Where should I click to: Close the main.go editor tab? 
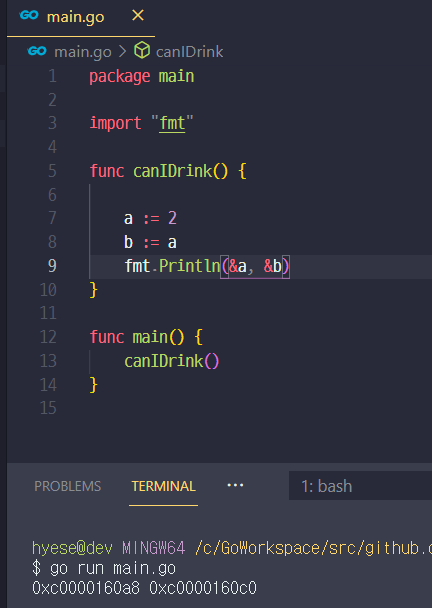[138, 16]
